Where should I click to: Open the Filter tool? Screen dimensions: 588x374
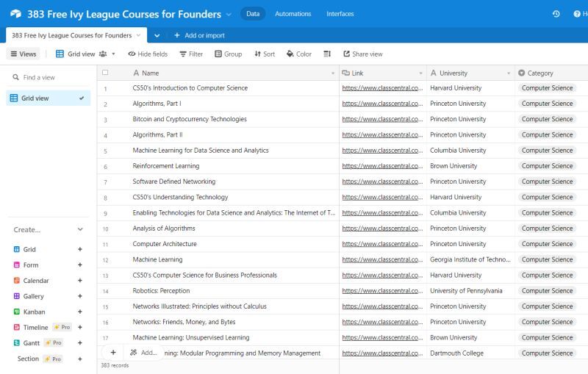[191, 54]
